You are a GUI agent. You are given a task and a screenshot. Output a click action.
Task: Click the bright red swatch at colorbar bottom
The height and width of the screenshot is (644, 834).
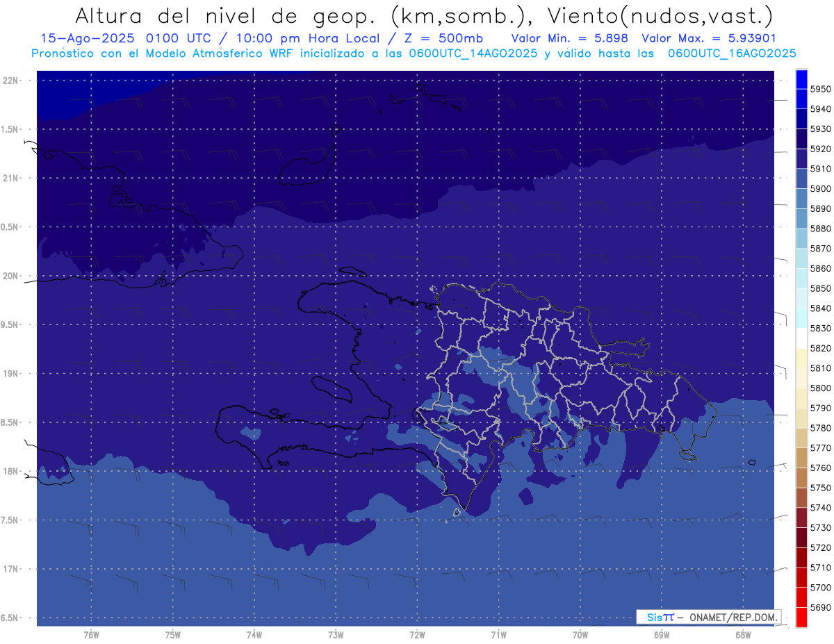pos(801,617)
